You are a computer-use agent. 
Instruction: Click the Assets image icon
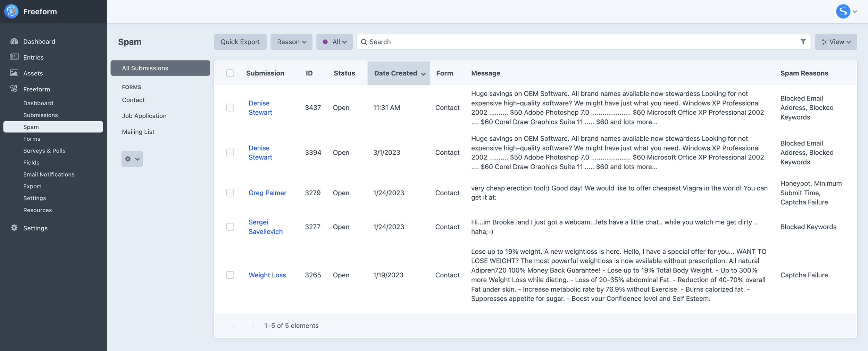14,73
